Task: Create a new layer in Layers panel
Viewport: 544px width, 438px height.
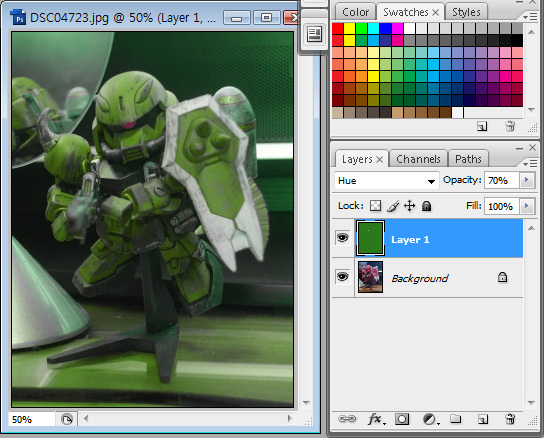Action: [x=483, y=419]
